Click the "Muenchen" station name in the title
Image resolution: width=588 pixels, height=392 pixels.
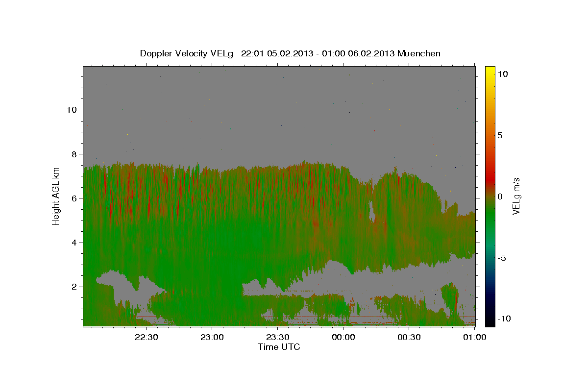pos(419,53)
